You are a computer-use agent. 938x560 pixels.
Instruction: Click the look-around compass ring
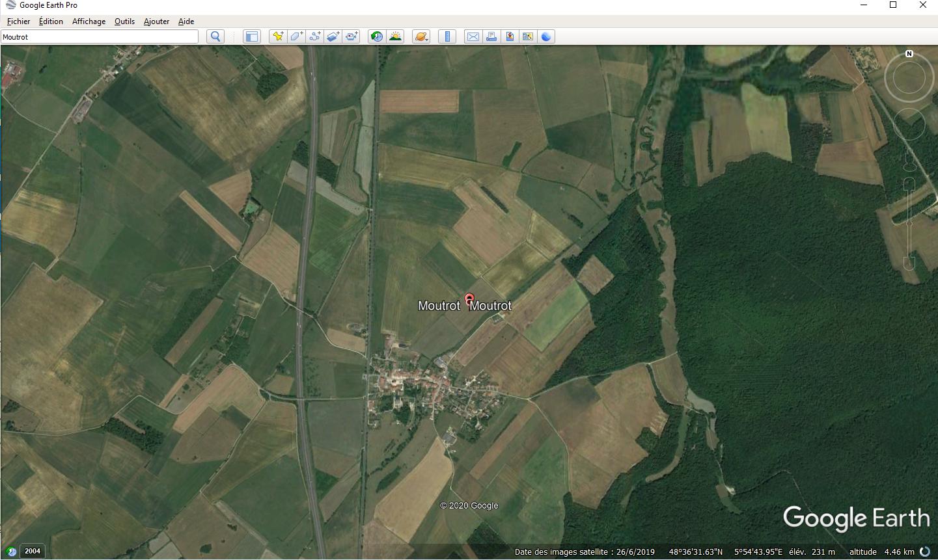(x=909, y=78)
